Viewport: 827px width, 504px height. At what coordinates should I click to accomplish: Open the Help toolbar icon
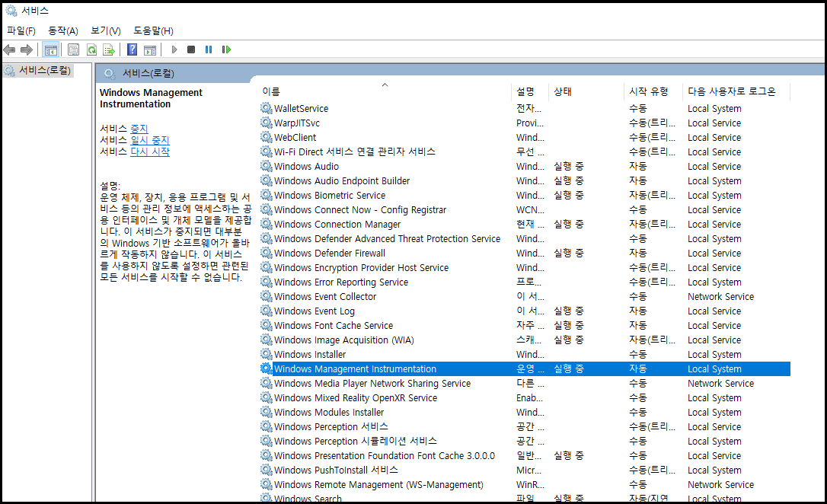133,49
